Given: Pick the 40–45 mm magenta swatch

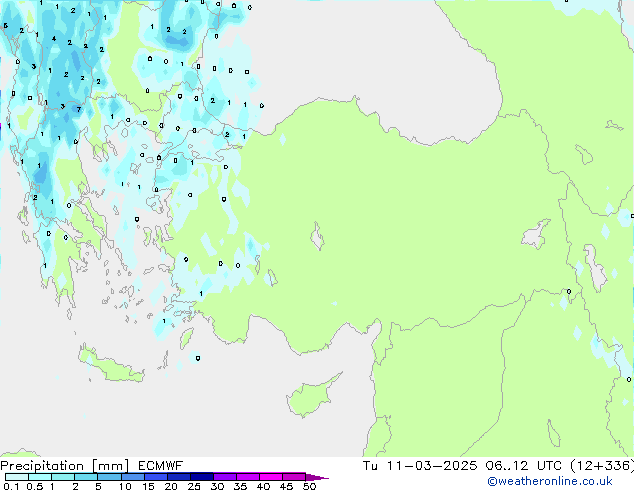Looking at the screenshot, I should click(271, 477).
